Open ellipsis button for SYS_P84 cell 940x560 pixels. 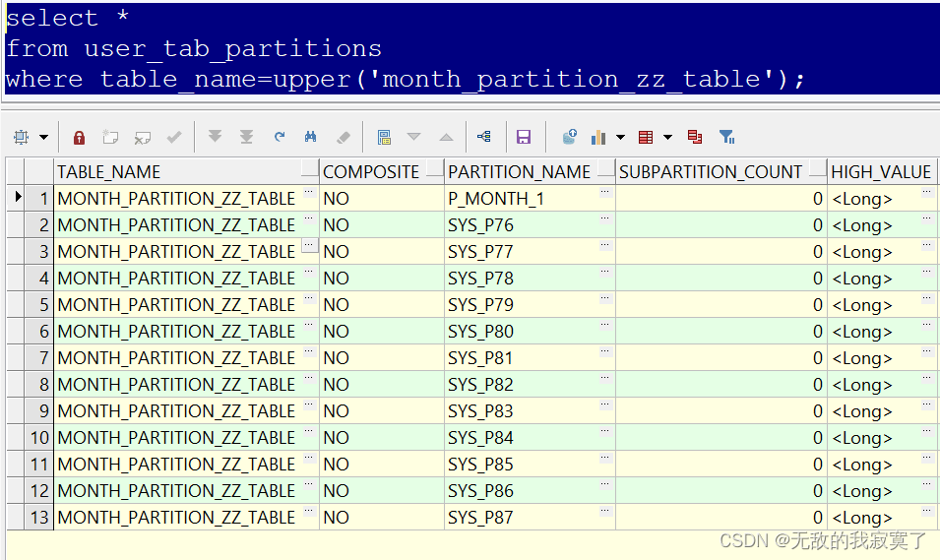(605, 432)
